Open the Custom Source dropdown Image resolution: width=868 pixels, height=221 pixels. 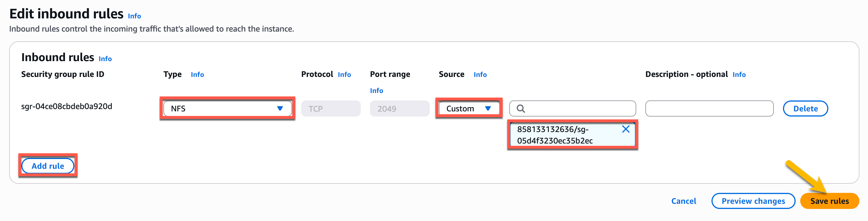click(468, 108)
